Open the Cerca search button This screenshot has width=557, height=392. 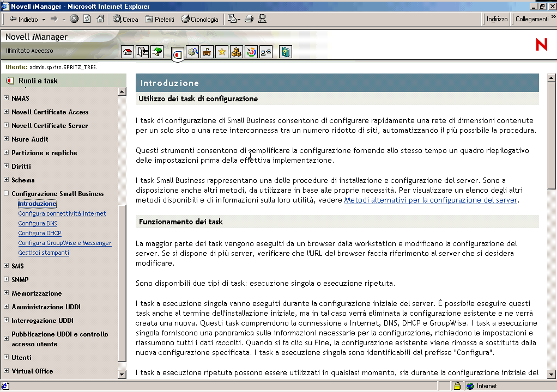click(x=125, y=19)
